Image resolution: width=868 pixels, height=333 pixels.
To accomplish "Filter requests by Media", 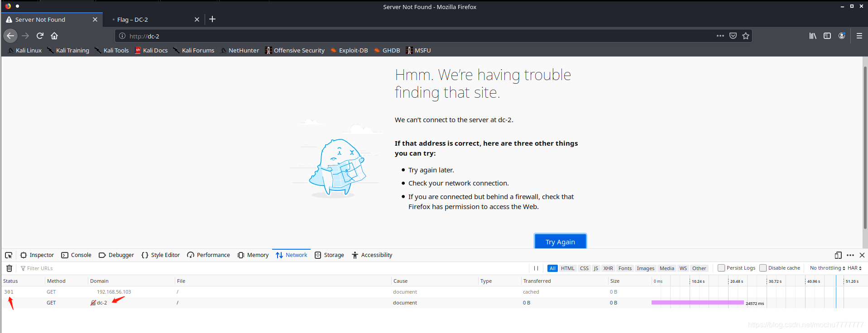I will click(667, 268).
